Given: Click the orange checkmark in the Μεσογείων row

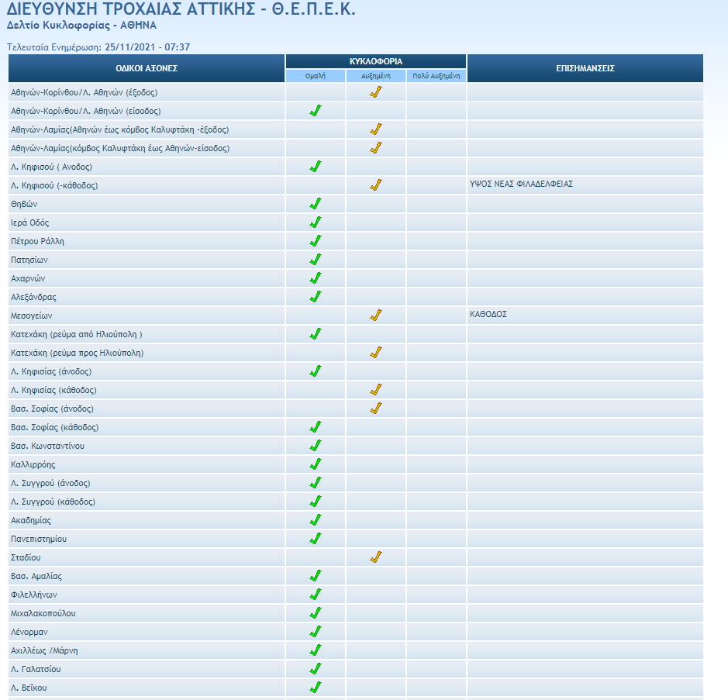Looking at the screenshot, I should 376,316.
